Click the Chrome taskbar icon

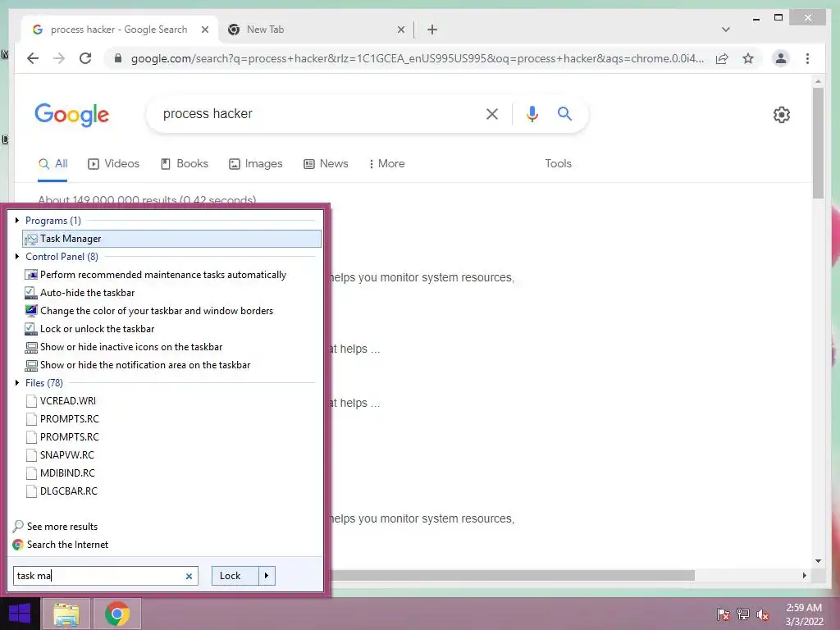pos(116,614)
